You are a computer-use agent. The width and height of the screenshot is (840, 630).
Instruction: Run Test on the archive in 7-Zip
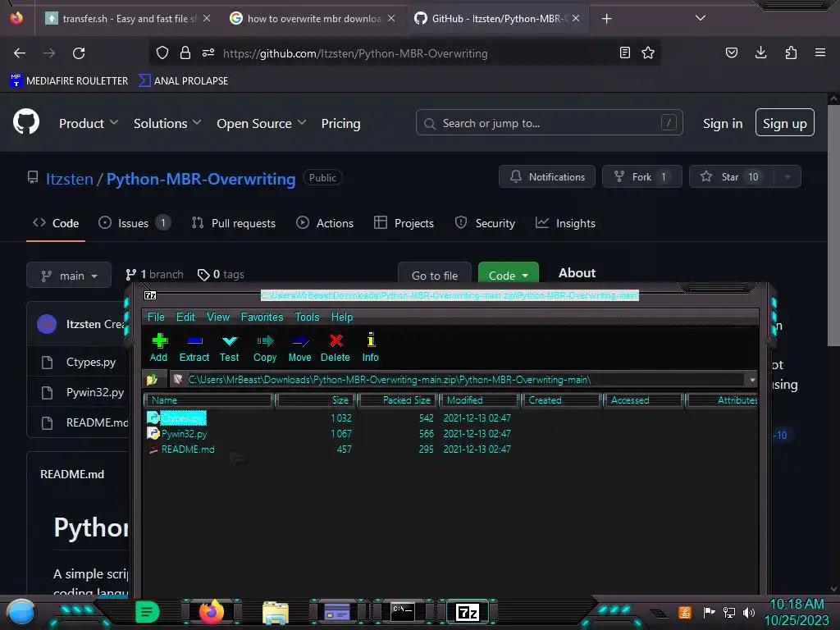230,348
